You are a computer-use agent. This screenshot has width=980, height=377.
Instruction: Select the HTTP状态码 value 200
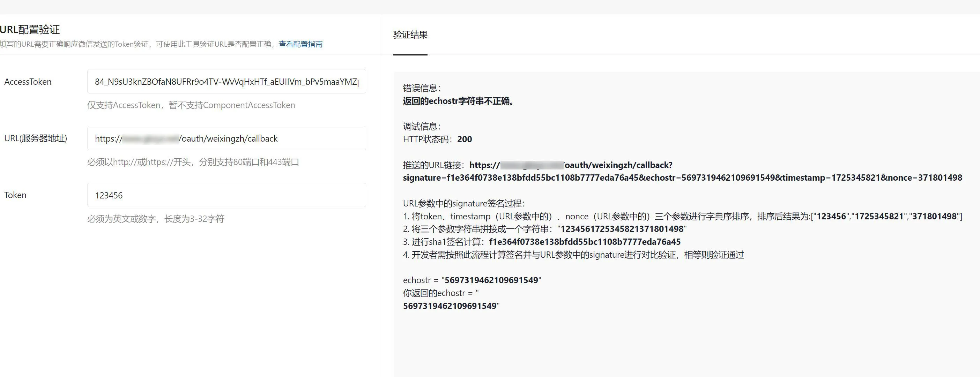[465, 139]
